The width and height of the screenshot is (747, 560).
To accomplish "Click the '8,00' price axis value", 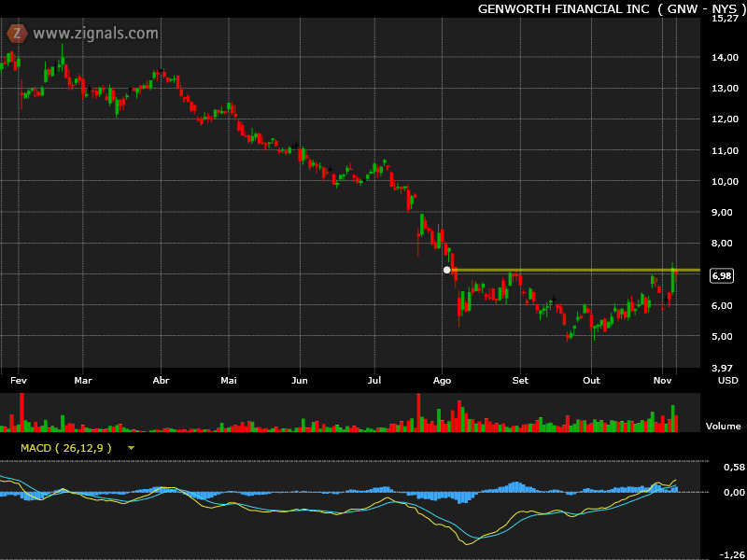I will click(x=722, y=244).
